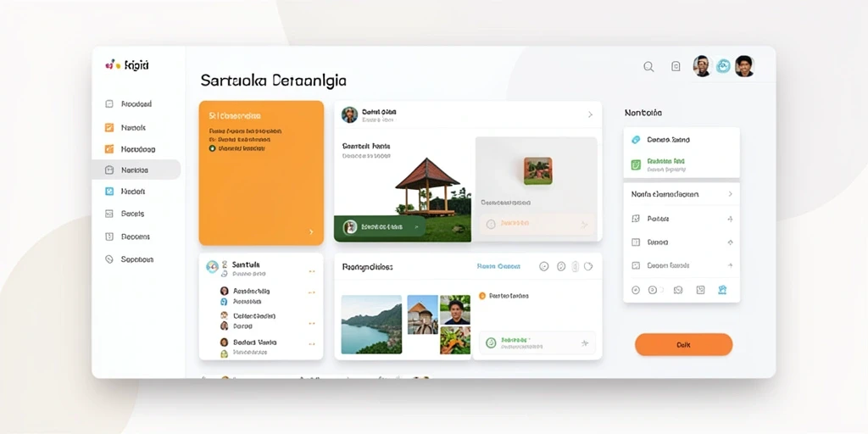The image size is (868, 434).
Task: Expand chevron in the gazebo card header
Action: 590,114
